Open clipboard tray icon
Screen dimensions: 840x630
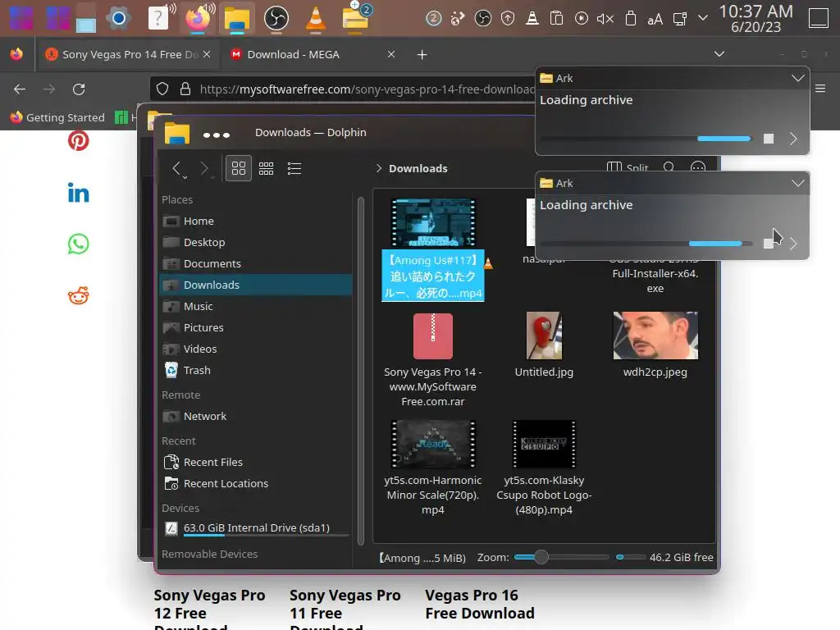pyautogui.click(x=557, y=20)
